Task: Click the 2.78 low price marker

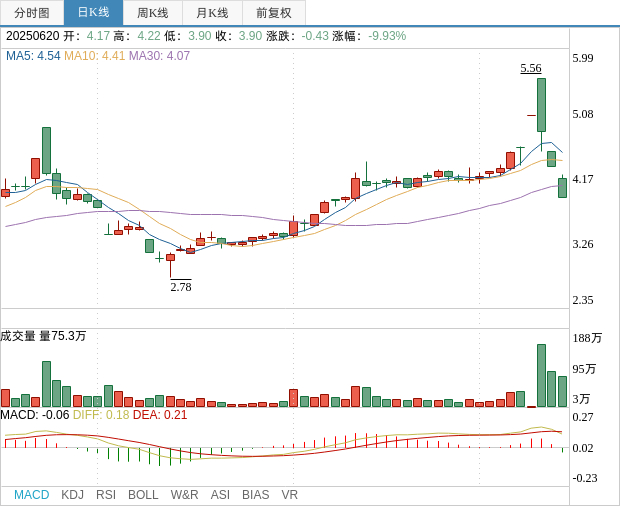Action: 180,287
